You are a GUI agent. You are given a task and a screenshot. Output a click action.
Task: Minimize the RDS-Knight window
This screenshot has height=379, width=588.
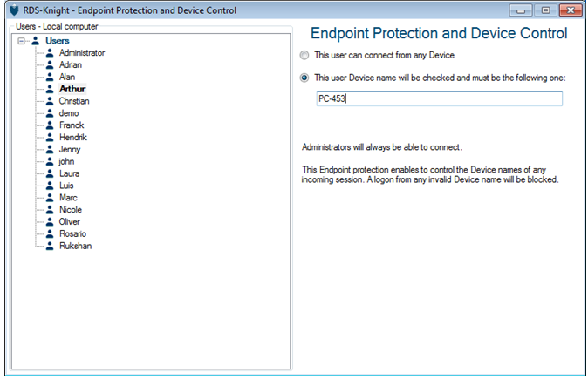(x=524, y=10)
